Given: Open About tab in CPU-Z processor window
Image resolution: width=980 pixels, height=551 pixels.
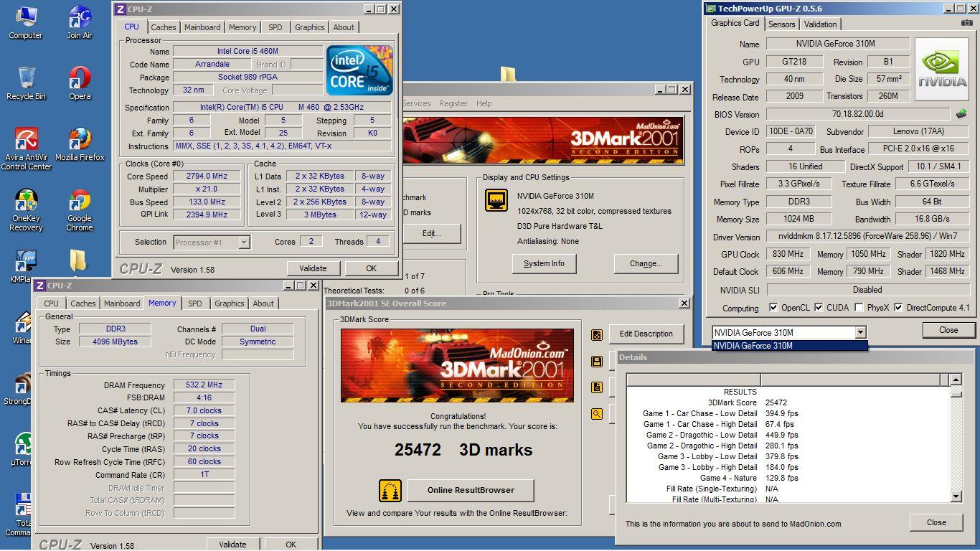Looking at the screenshot, I should point(344,27).
